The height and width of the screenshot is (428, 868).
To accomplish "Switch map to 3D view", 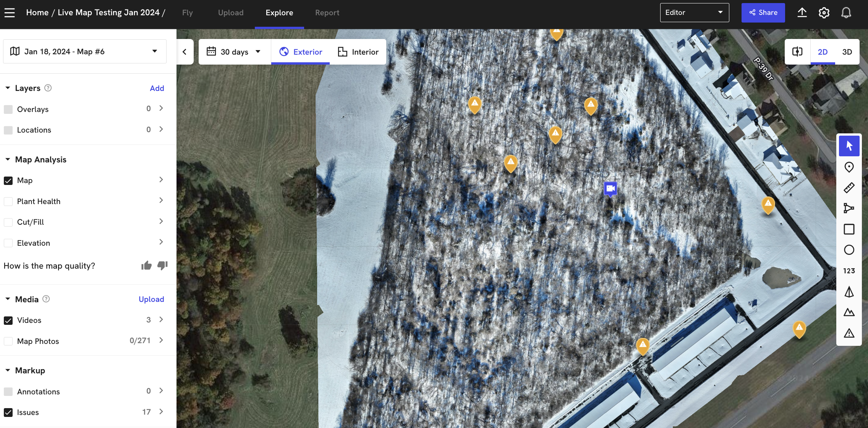I will point(847,52).
